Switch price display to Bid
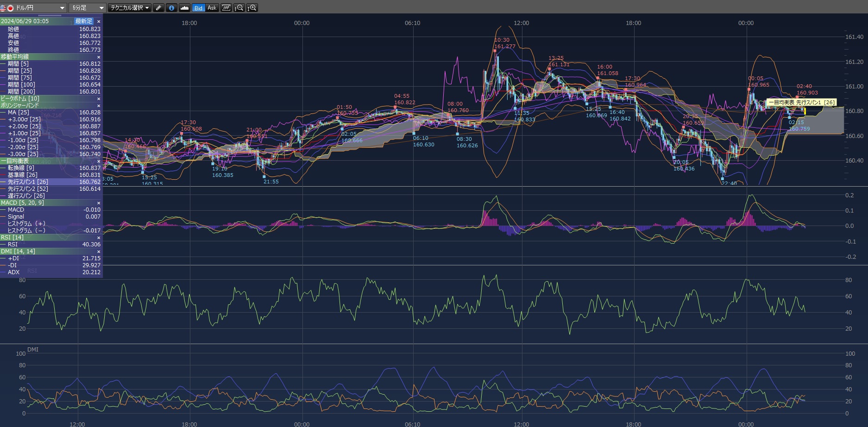The width and height of the screenshot is (868, 427). [198, 8]
